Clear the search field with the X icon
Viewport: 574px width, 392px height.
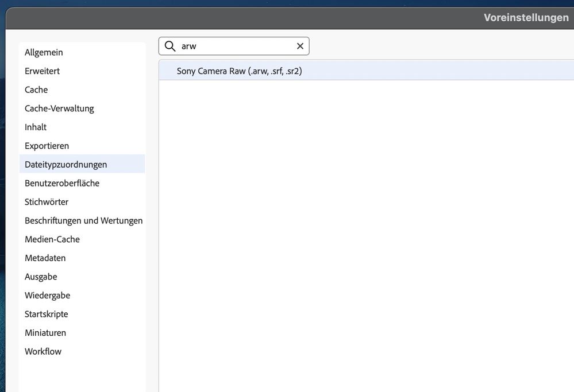(x=300, y=46)
